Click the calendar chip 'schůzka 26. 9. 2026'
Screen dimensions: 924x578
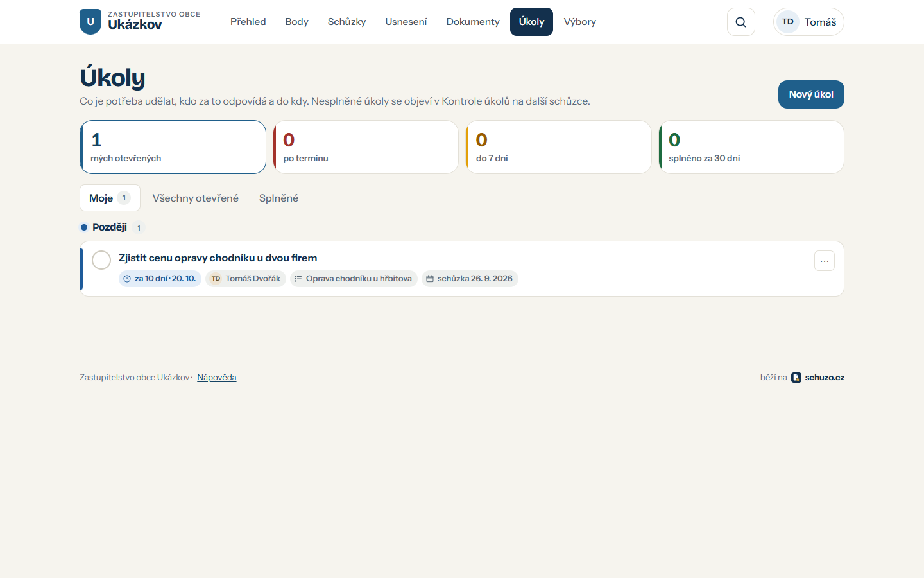coord(470,279)
